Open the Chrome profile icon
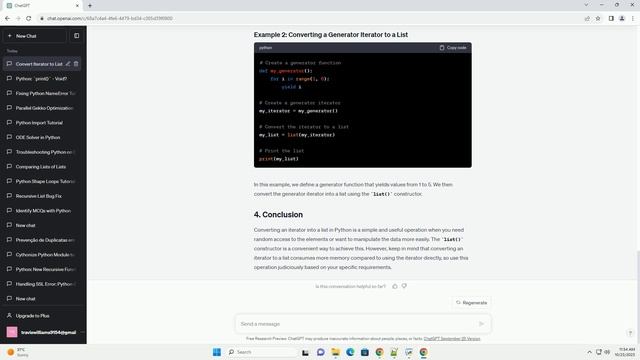 (622, 18)
